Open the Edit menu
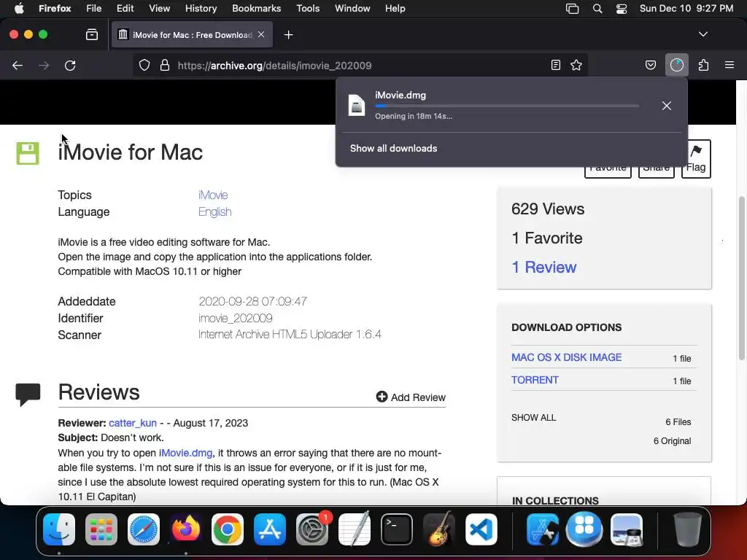Screen dimensions: 747x560 click(125, 8)
